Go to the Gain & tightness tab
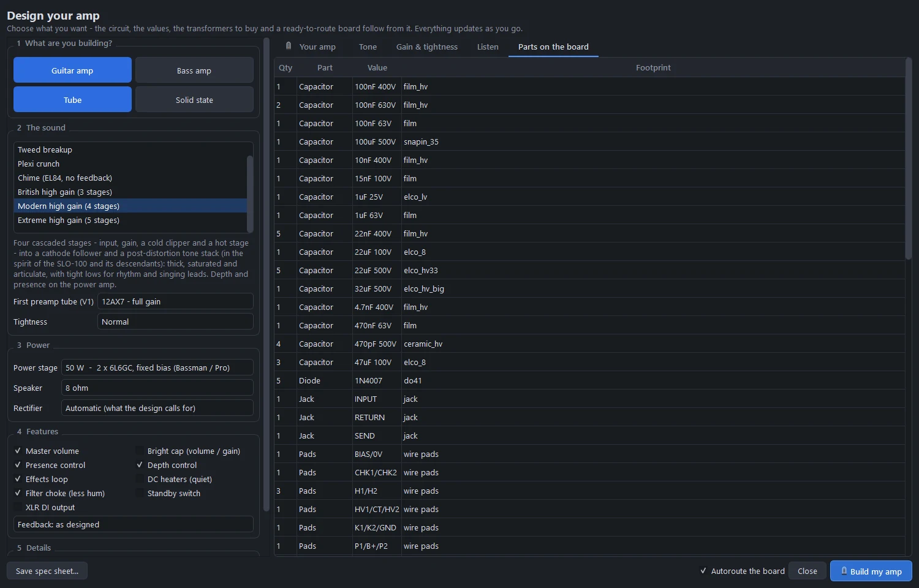The width and height of the screenshot is (919, 588). click(x=426, y=47)
